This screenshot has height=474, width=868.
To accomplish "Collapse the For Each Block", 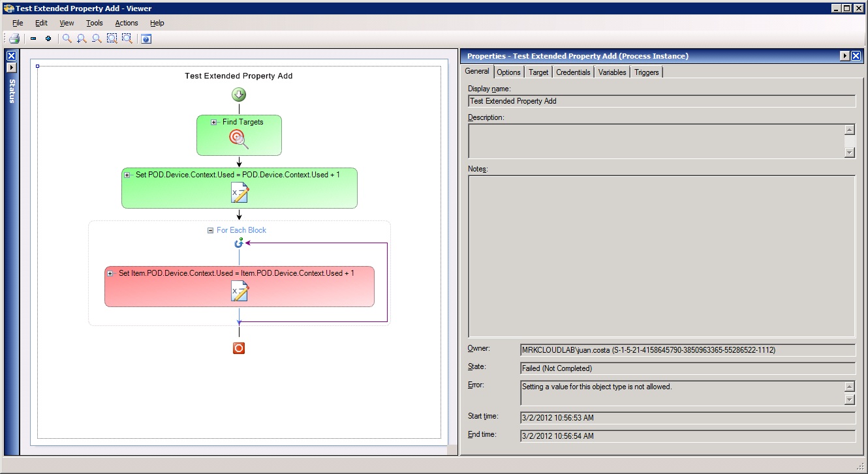I will [x=210, y=230].
